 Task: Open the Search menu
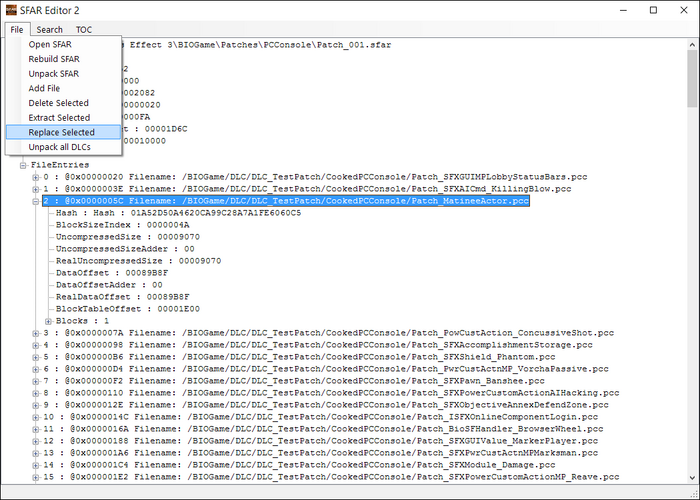click(49, 29)
